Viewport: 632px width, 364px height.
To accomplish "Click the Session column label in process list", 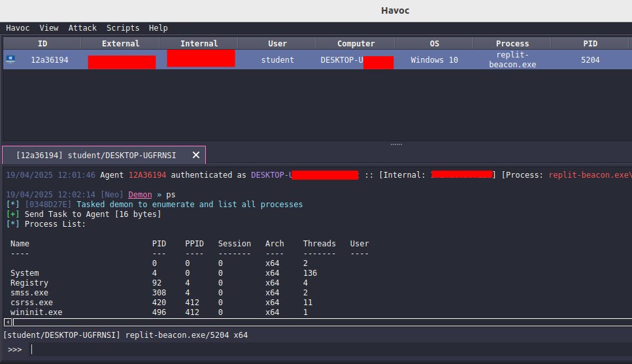I will (x=234, y=244).
